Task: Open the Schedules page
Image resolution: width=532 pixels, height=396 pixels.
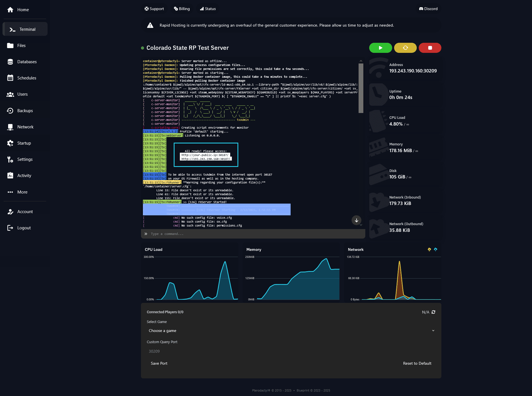Action: coord(25,78)
